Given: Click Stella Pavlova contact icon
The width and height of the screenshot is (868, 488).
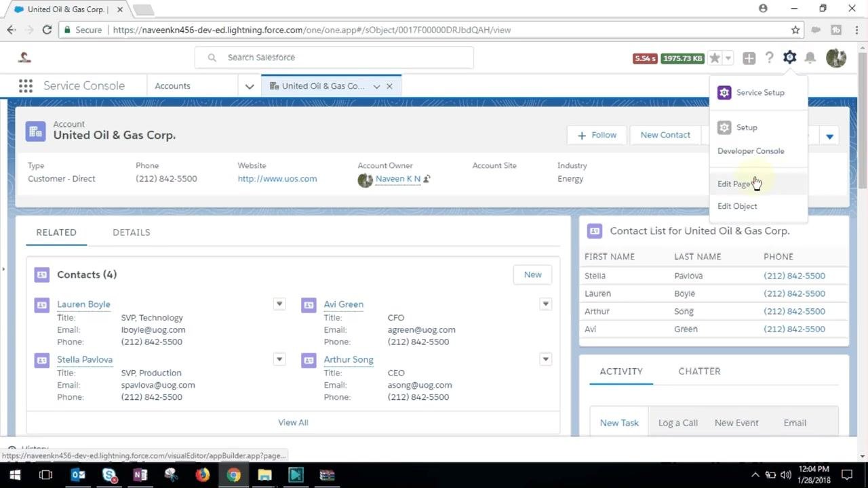Looking at the screenshot, I should 42,360.
